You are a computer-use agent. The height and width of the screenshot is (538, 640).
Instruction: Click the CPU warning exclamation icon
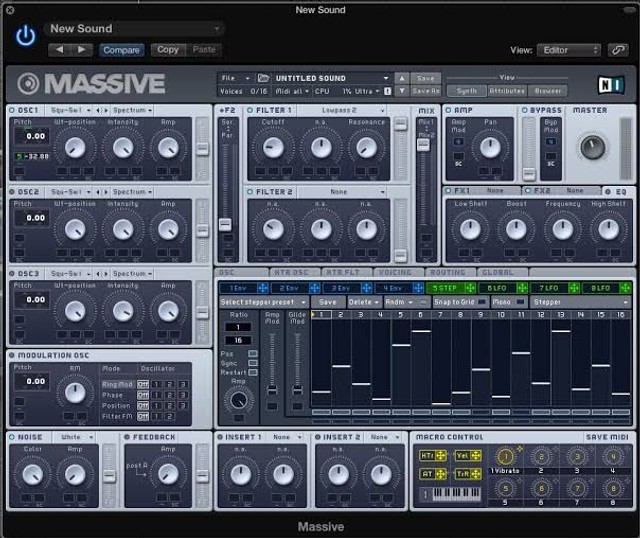387,91
